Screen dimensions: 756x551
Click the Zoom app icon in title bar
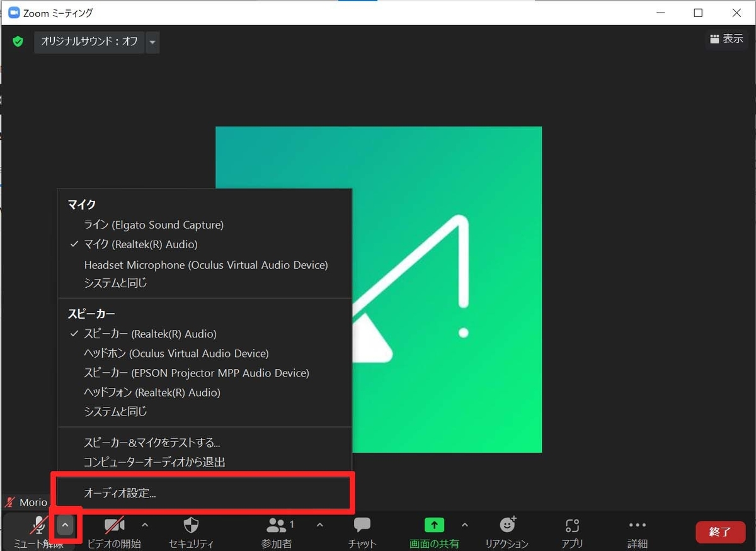14,13
